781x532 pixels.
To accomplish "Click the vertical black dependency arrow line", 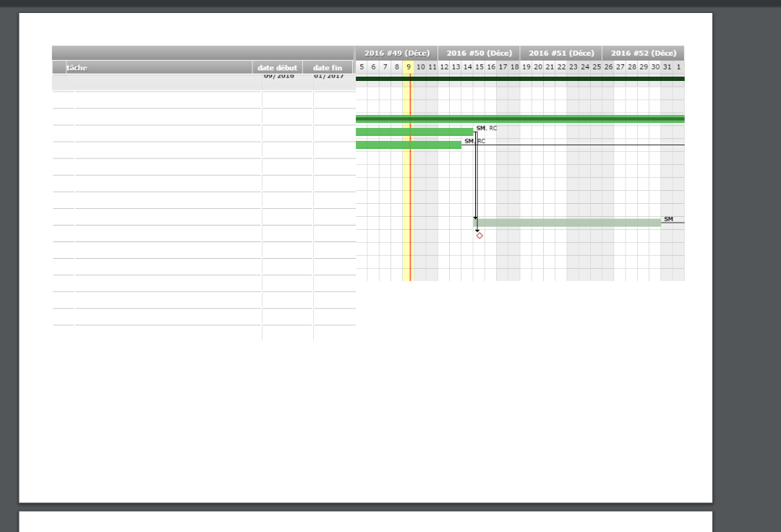I will [x=476, y=181].
